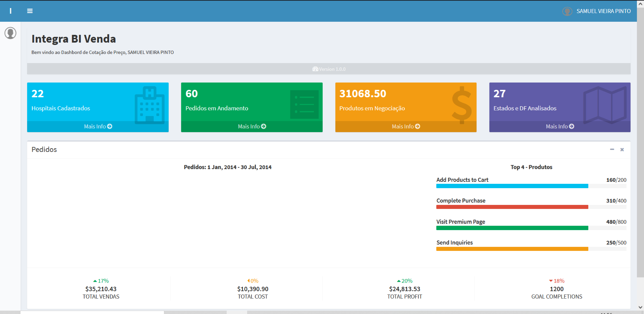Click the $35,210.43 total vendas value
The image size is (644, 314).
tap(101, 289)
